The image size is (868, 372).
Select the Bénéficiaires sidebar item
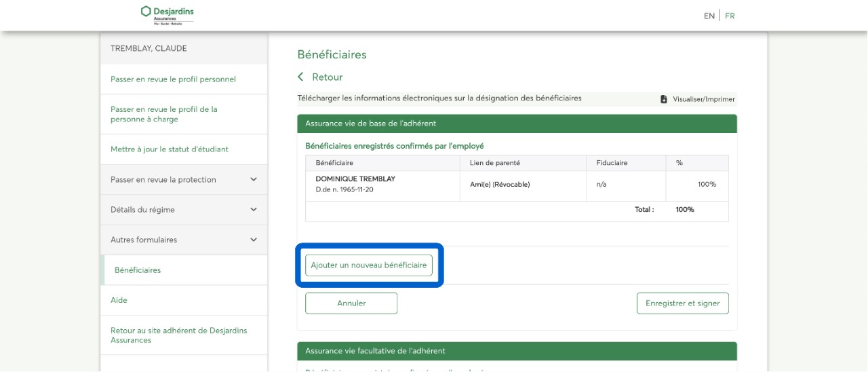(138, 270)
